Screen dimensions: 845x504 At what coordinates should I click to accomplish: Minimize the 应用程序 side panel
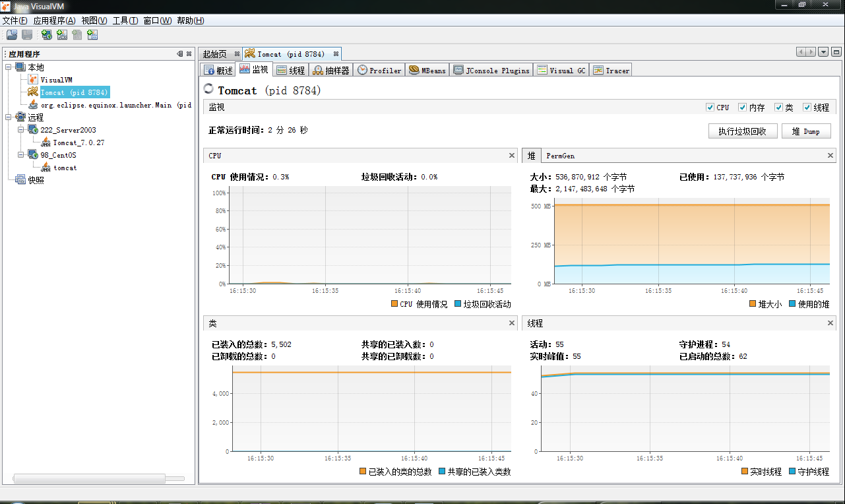coord(180,54)
